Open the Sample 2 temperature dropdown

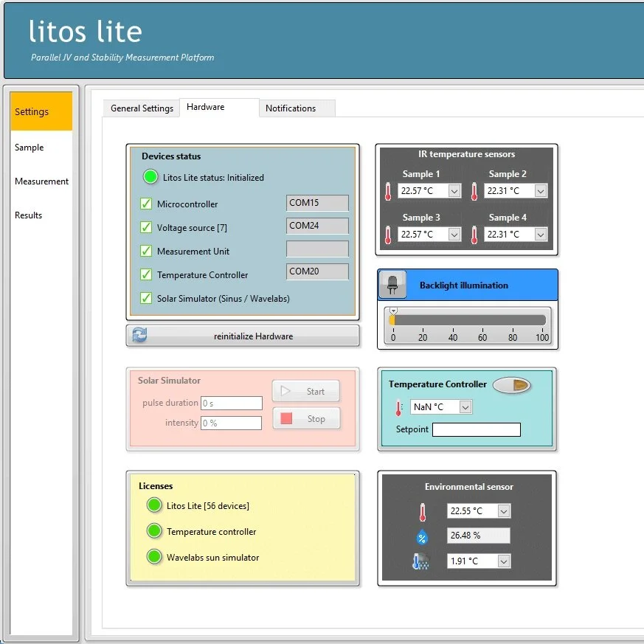[x=540, y=190]
